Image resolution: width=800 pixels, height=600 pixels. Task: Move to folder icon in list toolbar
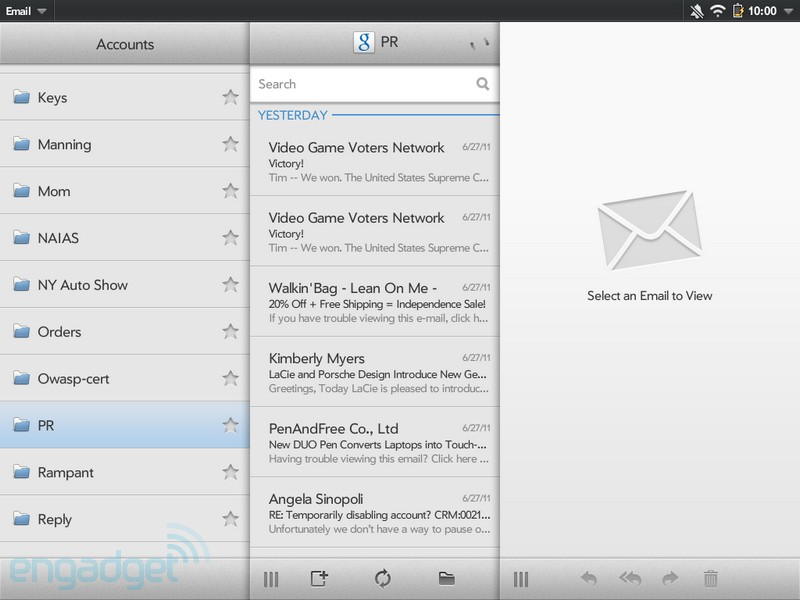(446, 579)
